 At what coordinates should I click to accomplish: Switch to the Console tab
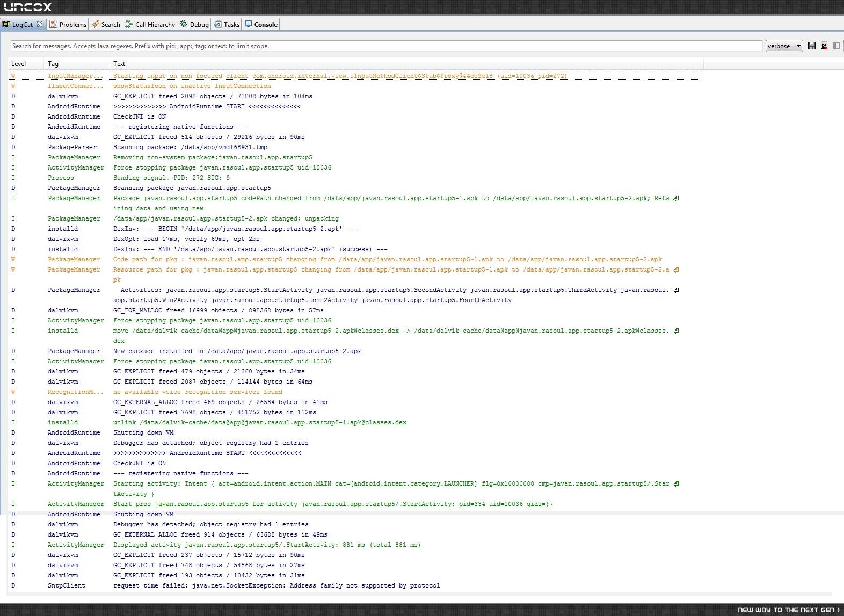[261, 24]
